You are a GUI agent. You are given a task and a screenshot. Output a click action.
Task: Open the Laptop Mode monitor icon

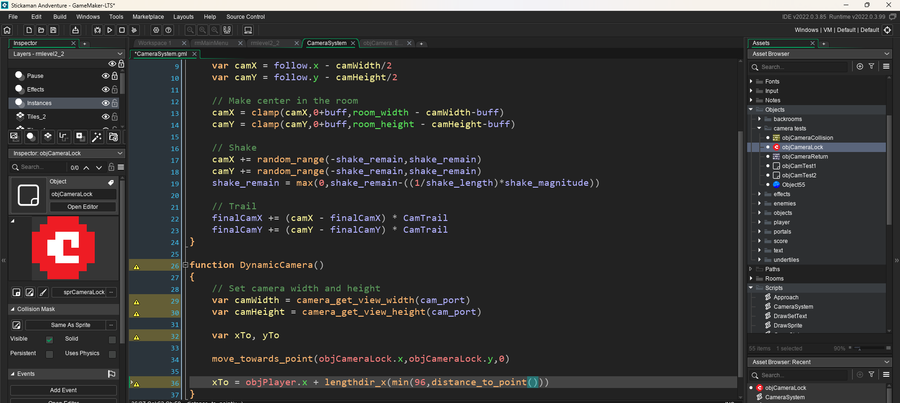pyautogui.click(x=248, y=30)
